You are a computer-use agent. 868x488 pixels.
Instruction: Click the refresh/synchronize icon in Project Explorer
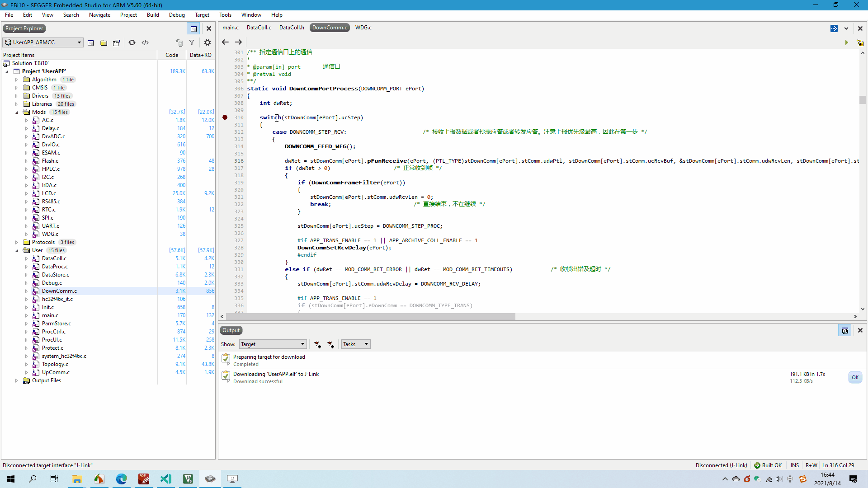tap(132, 42)
